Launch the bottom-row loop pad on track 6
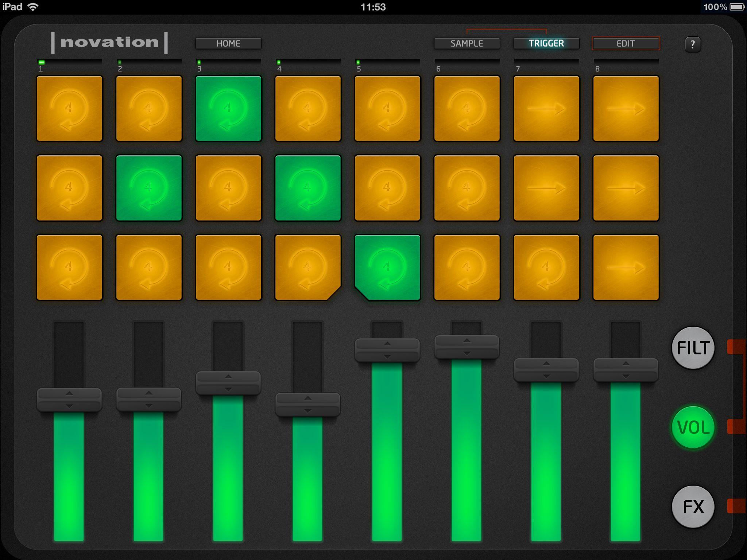This screenshot has width=747, height=560. pyautogui.click(x=467, y=268)
